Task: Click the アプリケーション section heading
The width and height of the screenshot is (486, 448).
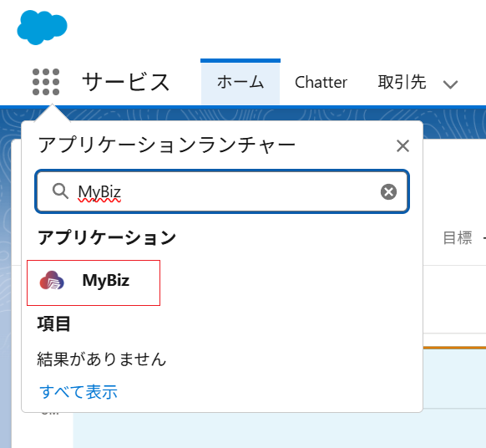Action: pos(107,238)
